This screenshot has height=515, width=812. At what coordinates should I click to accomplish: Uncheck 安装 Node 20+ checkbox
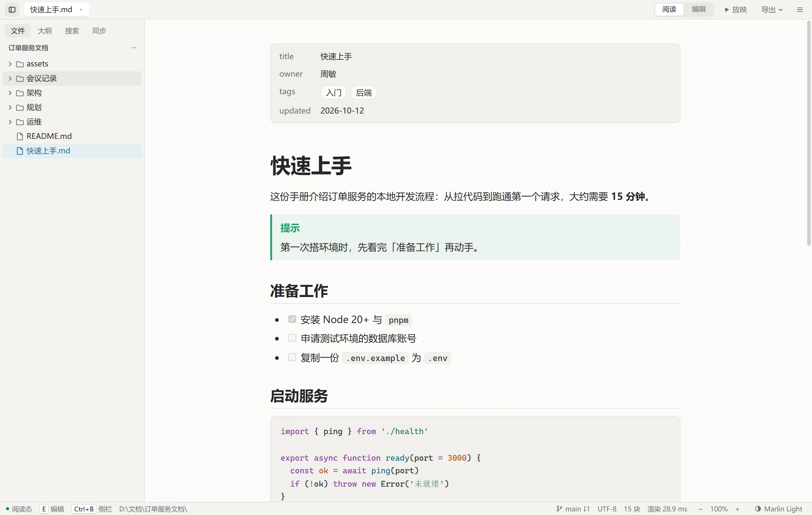click(x=292, y=319)
